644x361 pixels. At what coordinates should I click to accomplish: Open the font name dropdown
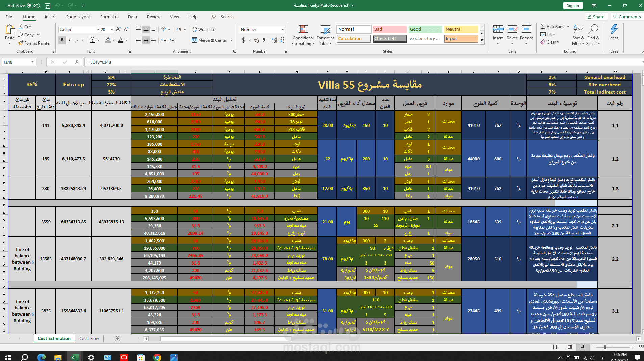98,29
